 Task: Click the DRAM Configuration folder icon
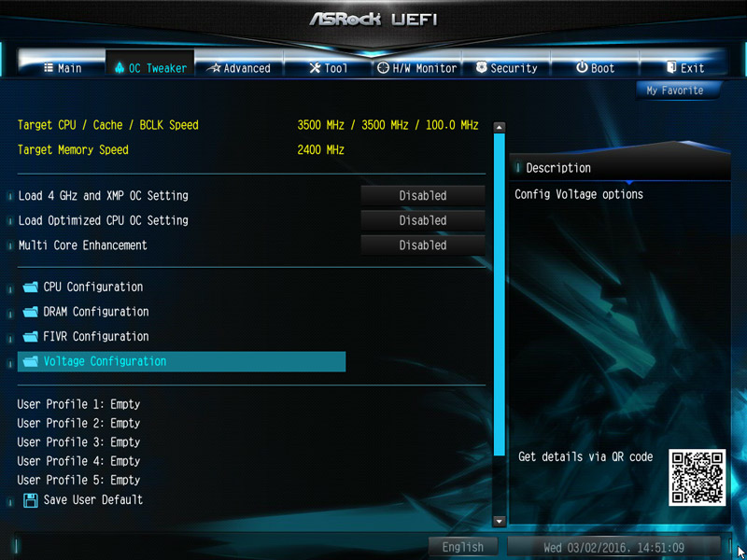coord(31,312)
